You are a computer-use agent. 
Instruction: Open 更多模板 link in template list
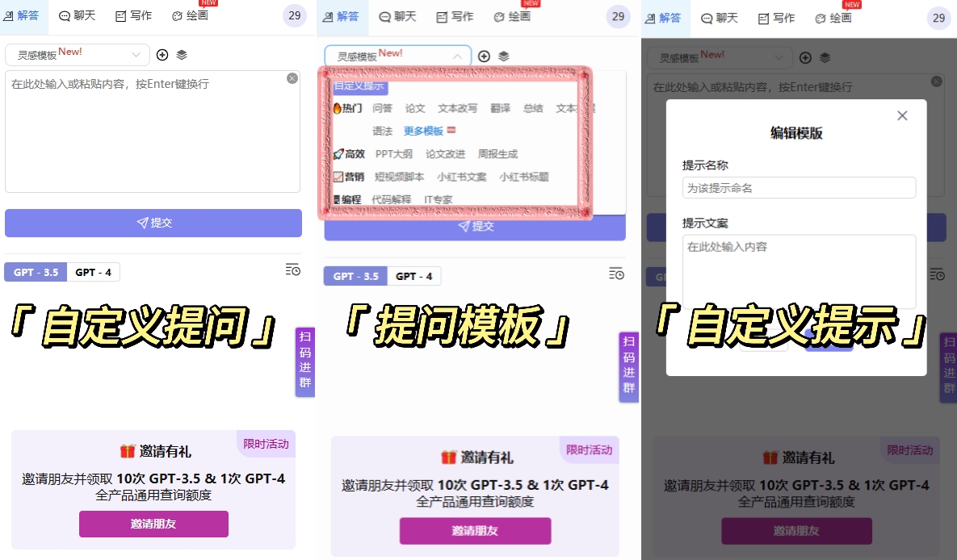coord(423,132)
